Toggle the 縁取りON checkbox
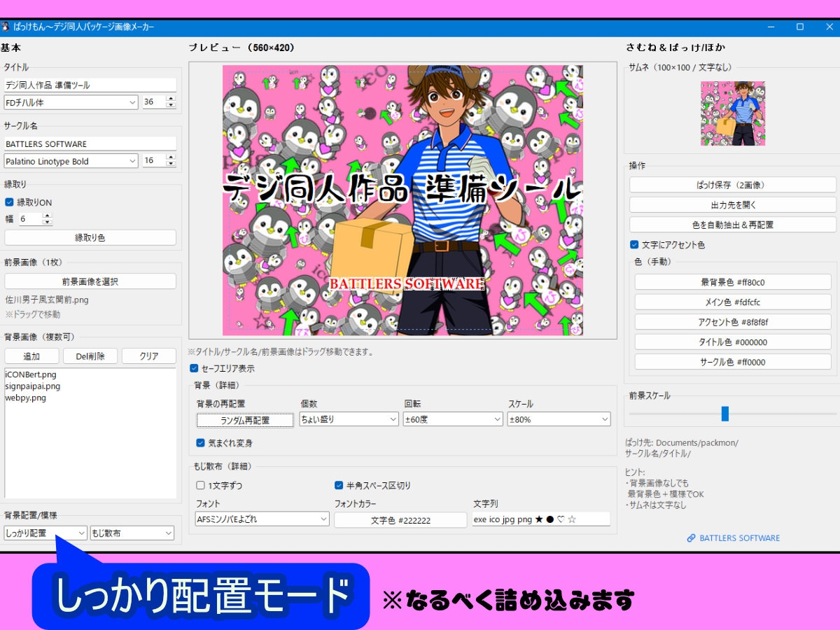This screenshot has width=840, height=630. pos(9,202)
